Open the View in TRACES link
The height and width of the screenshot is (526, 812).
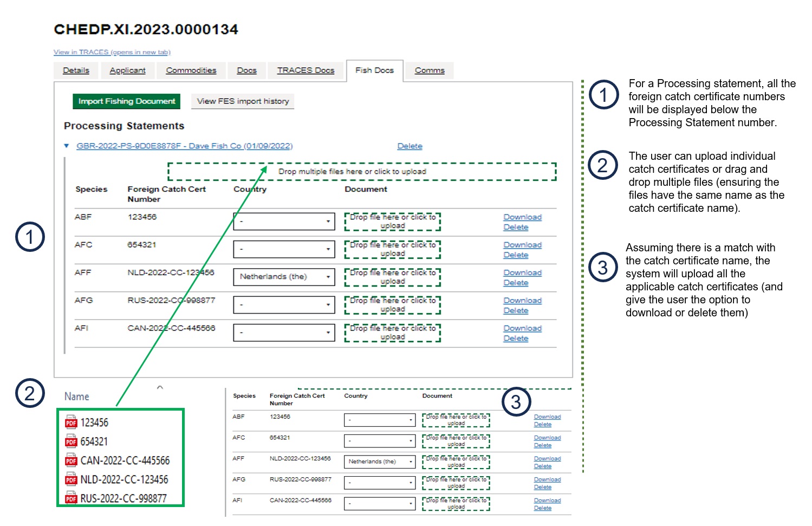[x=112, y=52]
